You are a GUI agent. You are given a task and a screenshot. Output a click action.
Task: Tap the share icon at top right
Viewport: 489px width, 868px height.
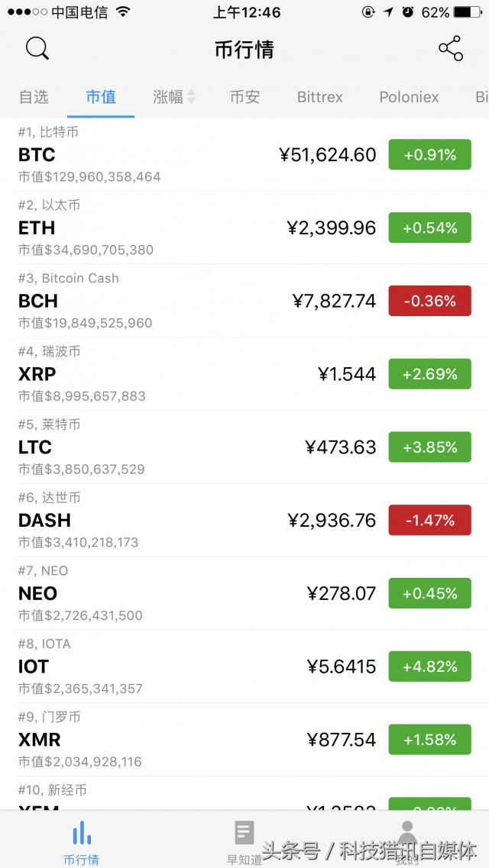point(450,47)
